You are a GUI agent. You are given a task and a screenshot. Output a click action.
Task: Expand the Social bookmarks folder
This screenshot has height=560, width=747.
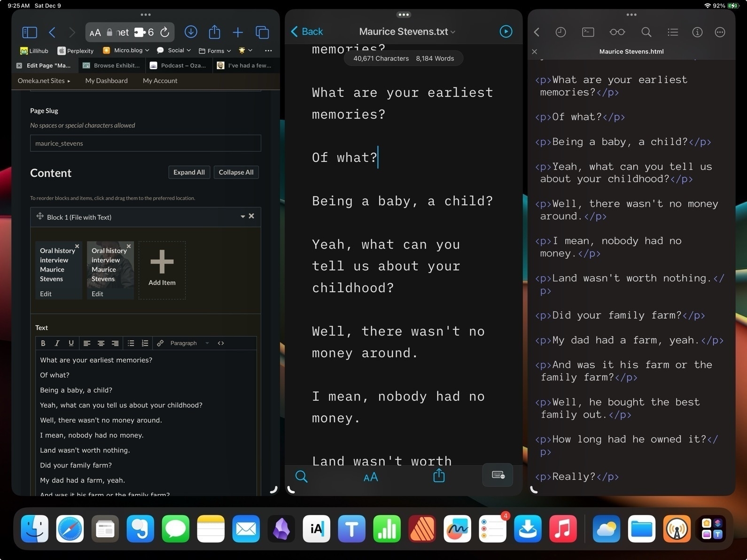click(180, 50)
